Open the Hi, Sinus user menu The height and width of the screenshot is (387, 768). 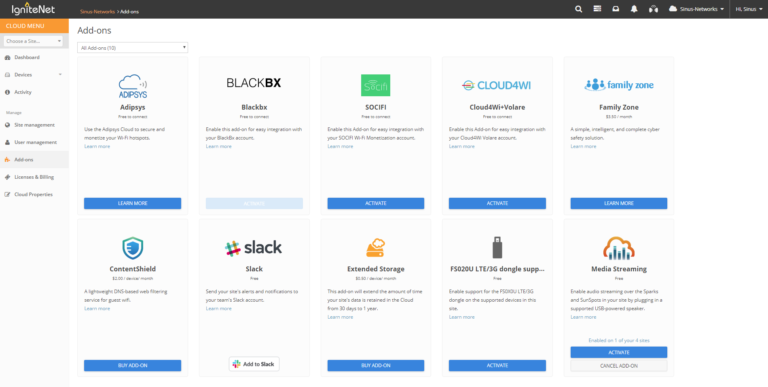click(x=748, y=9)
